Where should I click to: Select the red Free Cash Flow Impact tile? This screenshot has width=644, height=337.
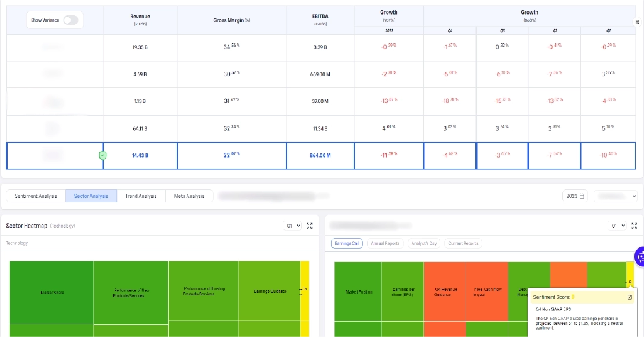[487, 291]
